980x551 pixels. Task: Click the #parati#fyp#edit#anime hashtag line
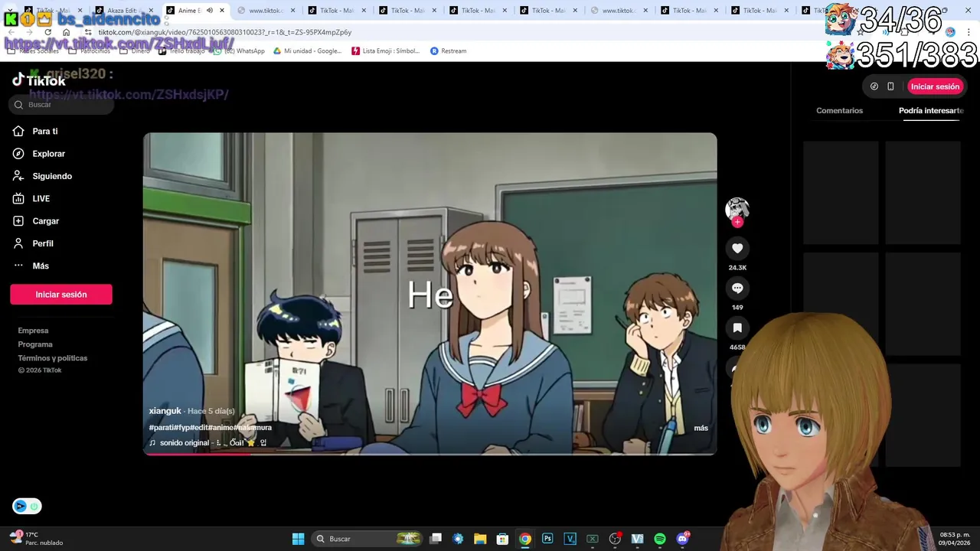210,427
